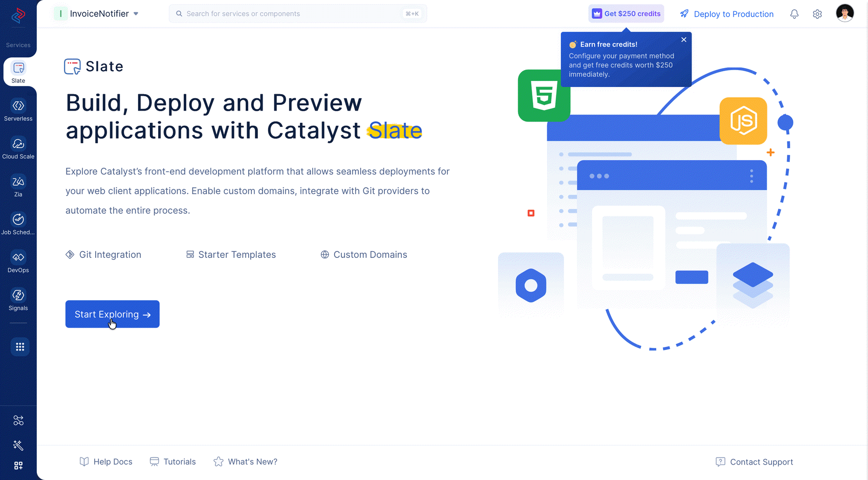Open the settings gear icon
Screen dimensions: 868x480
coord(817,14)
